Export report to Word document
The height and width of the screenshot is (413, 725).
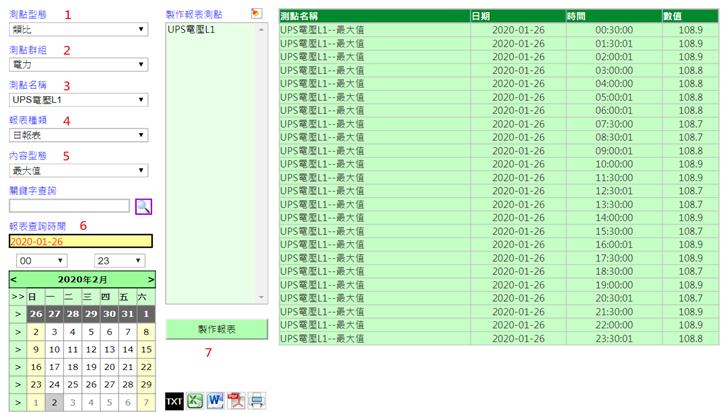click(x=217, y=400)
